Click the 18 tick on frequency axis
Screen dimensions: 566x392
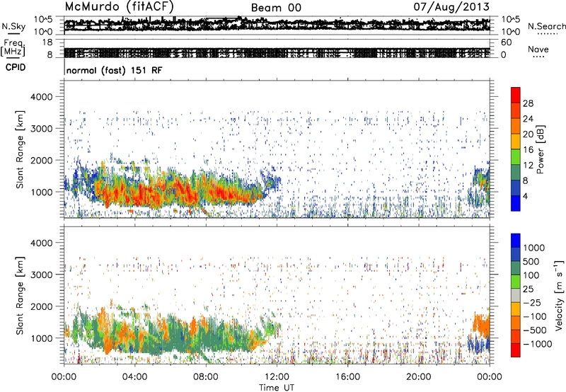pos(47,42)
